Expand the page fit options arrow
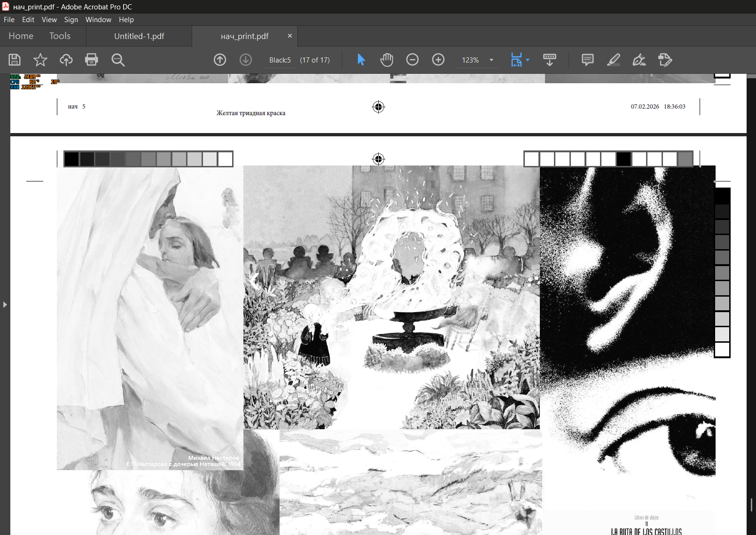The width and height of the screenshot is (756, 535). pos(528,60)
